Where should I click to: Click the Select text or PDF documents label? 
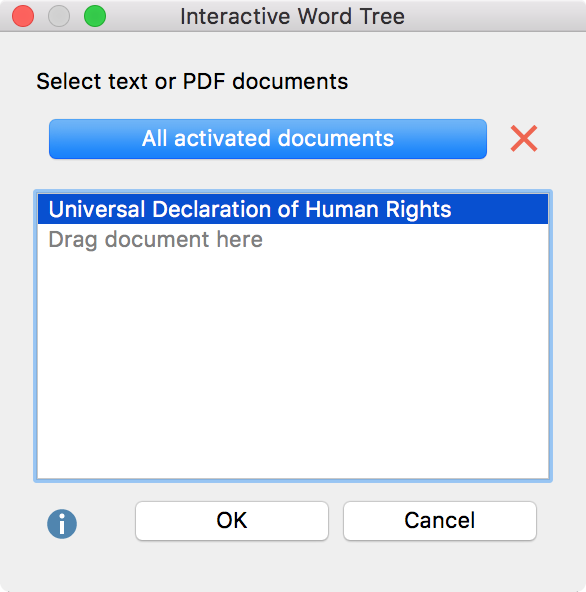click(192, 81)
